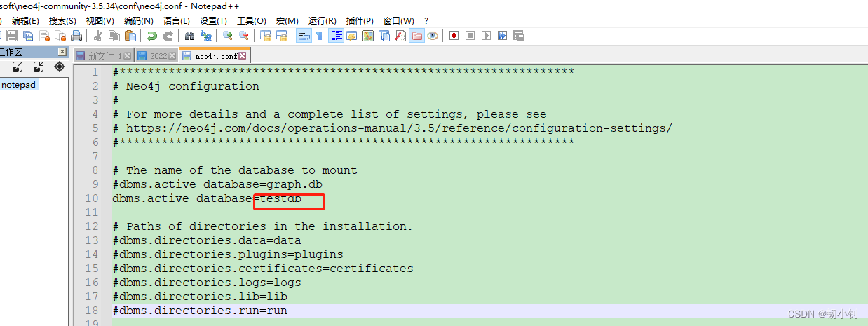Click the Copy toolbar icon

[114, 35]
